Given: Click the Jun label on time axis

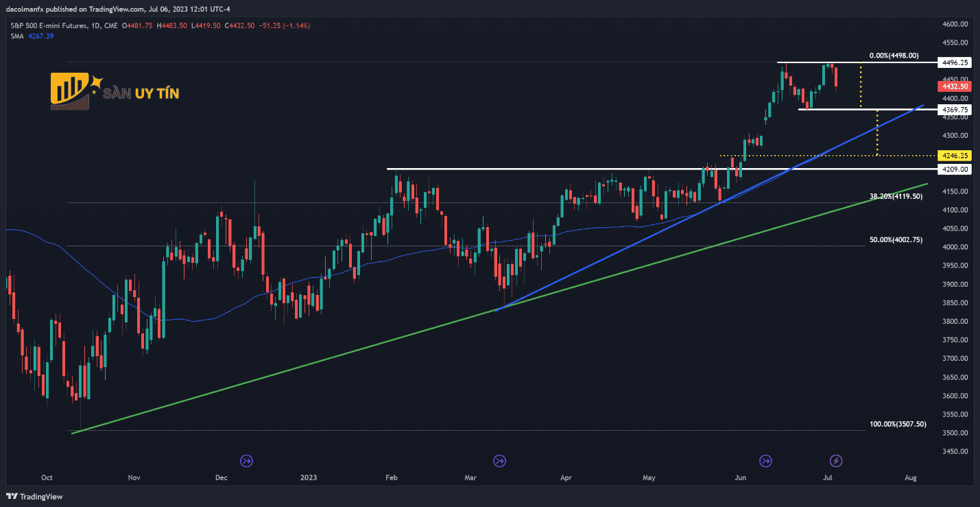Looking at the screenshot, I should tap(740, 477).
